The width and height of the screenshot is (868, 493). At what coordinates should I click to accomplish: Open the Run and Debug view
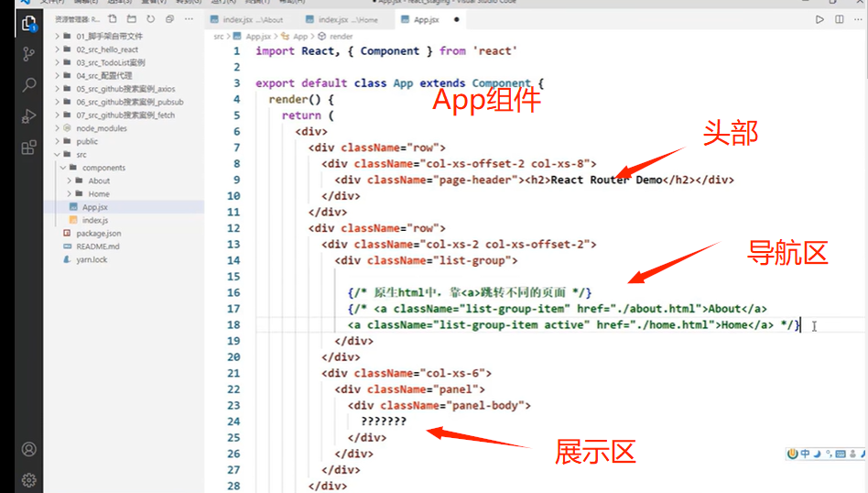tap(28, 116)
